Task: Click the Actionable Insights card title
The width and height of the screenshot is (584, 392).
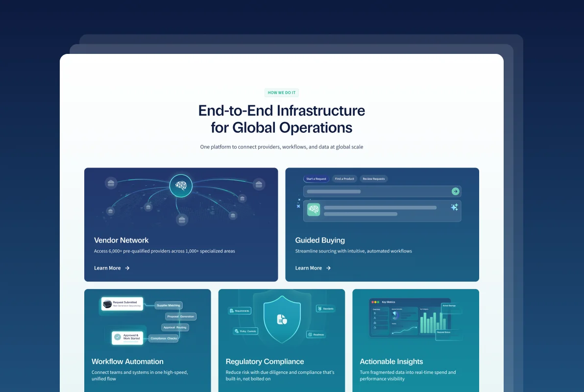Action: tap(391, 362)
